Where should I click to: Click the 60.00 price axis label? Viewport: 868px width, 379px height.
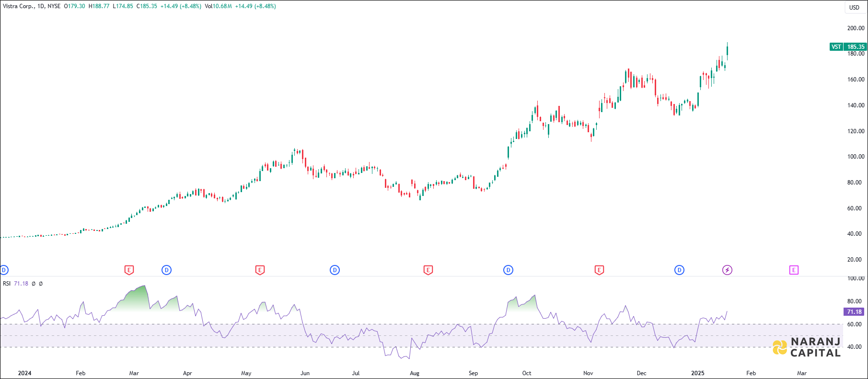[856, 208]
